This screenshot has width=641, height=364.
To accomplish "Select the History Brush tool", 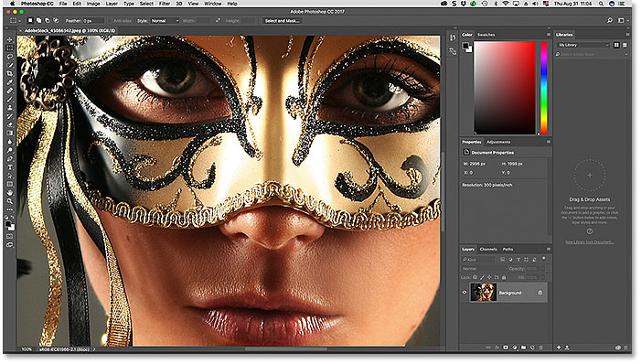I will (10, 116).
